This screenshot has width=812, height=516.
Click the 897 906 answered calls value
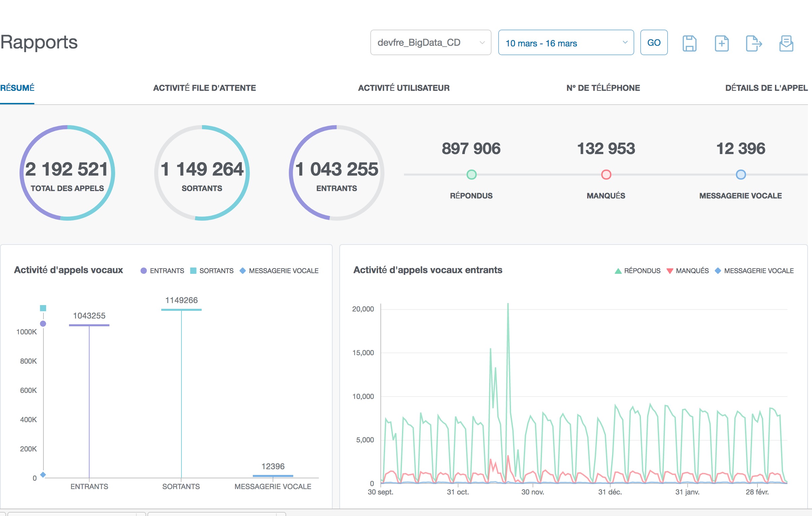click(x=471, y=149)
